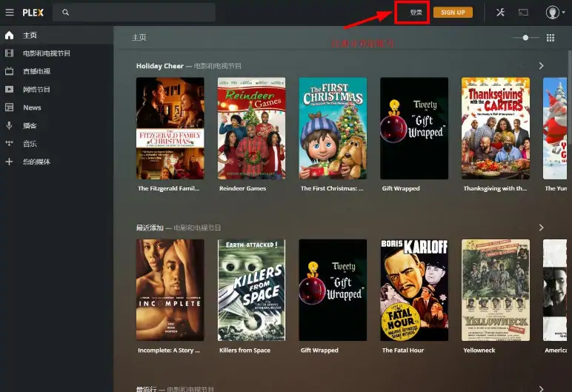572x392 pixels.
Task: Click the PLEX logo
Action: (33, 13)
